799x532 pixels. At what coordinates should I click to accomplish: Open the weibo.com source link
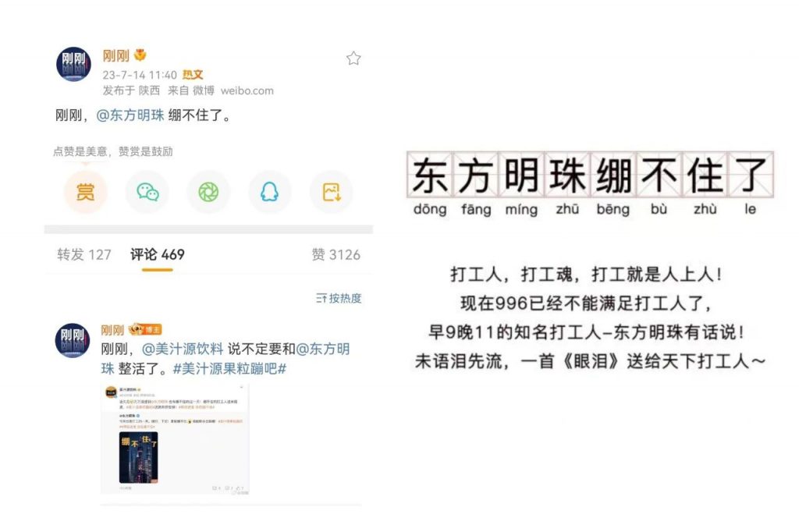[x=247, y=90]
